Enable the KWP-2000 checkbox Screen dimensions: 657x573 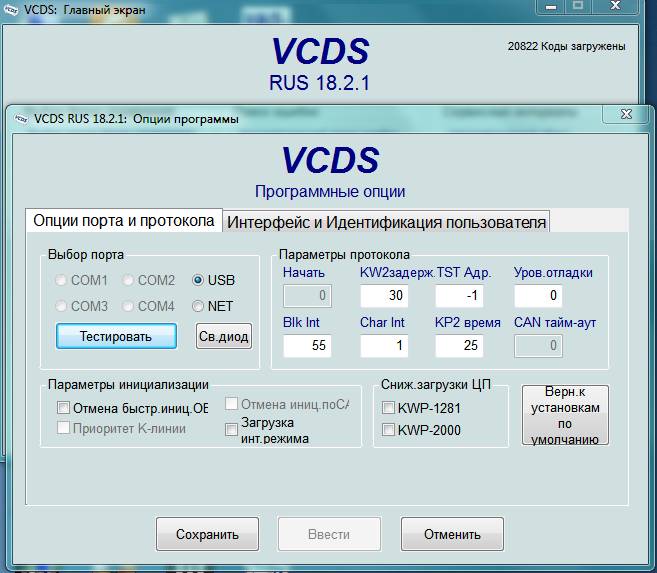point(389,429)
